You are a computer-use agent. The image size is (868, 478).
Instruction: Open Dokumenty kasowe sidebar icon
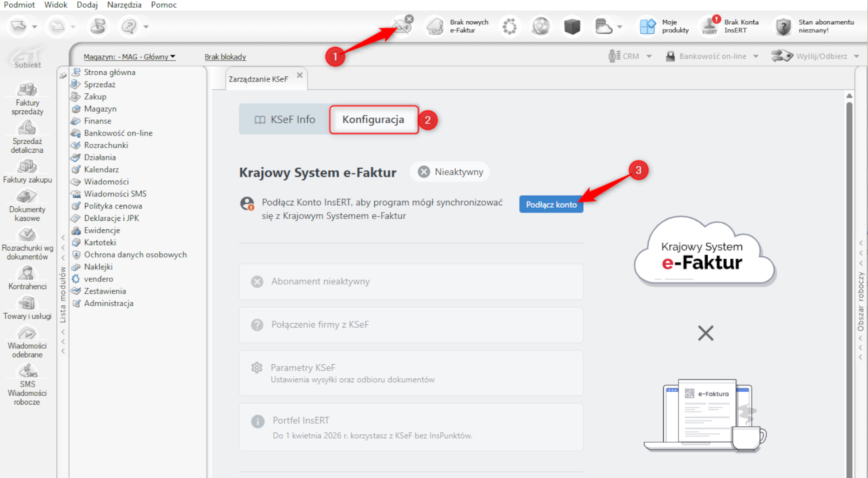[27, 197]
